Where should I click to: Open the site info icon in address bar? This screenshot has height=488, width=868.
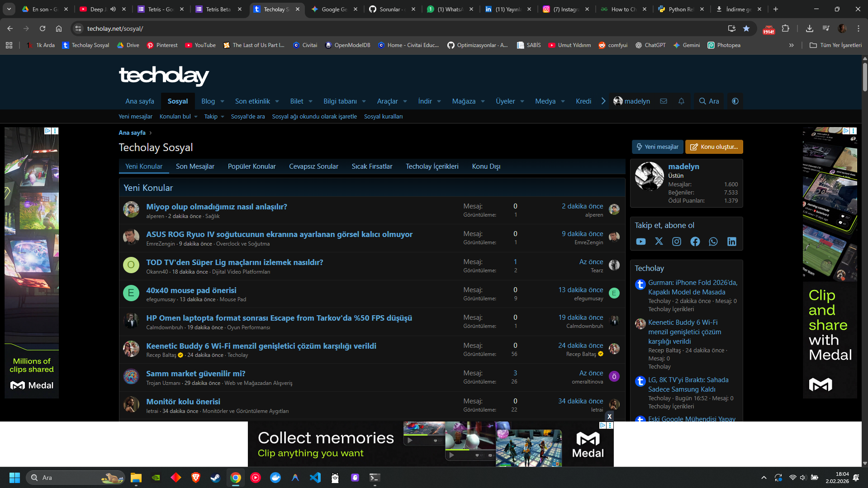(78, 28)
